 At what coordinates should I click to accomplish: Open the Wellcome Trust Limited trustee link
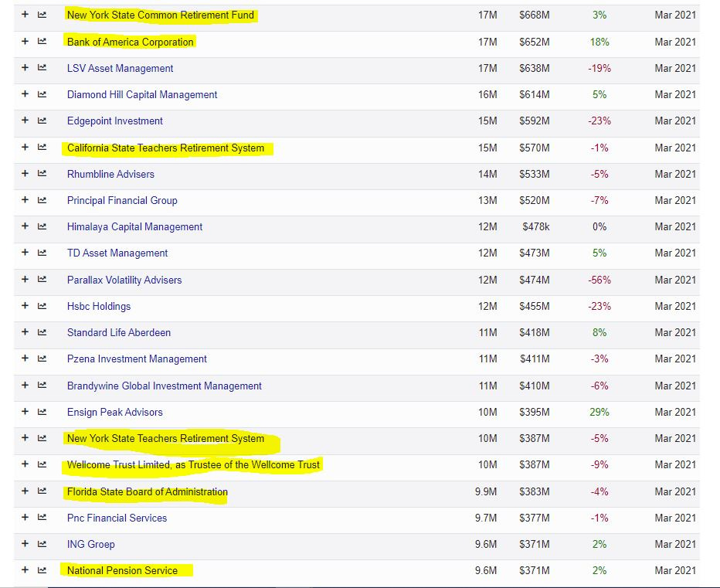[193, 465]
